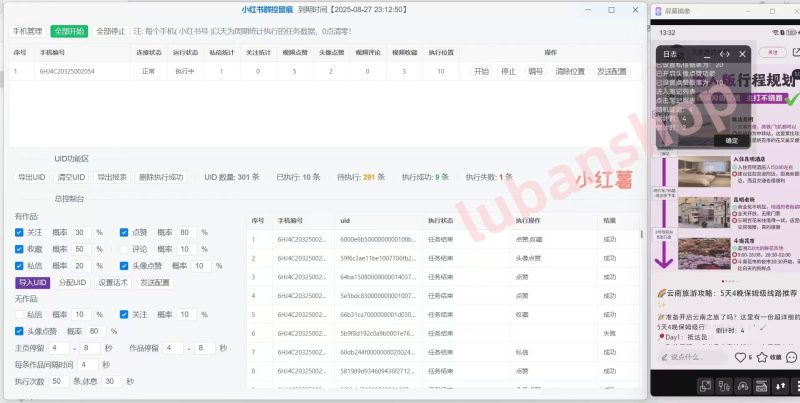Image resolution: width=800 pixels, height=403 pixels.
Task: Click the 收藏 probability field showing 50
Action: pos(81,249)
